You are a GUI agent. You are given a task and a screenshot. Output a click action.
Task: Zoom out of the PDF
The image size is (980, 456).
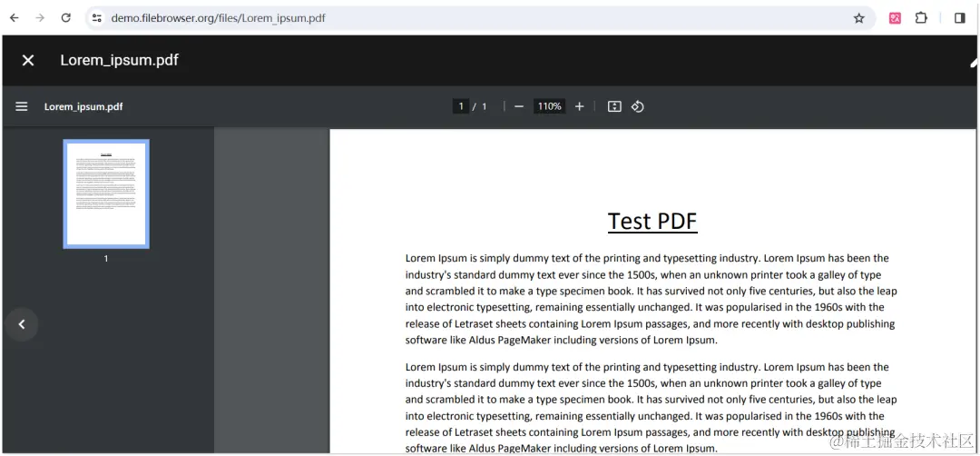coord(519,106)
